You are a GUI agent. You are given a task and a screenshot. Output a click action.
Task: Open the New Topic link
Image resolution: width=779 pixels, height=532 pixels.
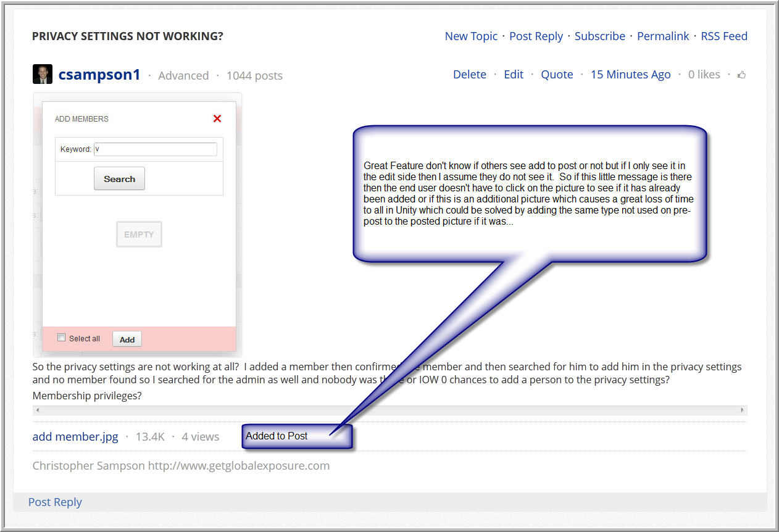tap(471, 36)
